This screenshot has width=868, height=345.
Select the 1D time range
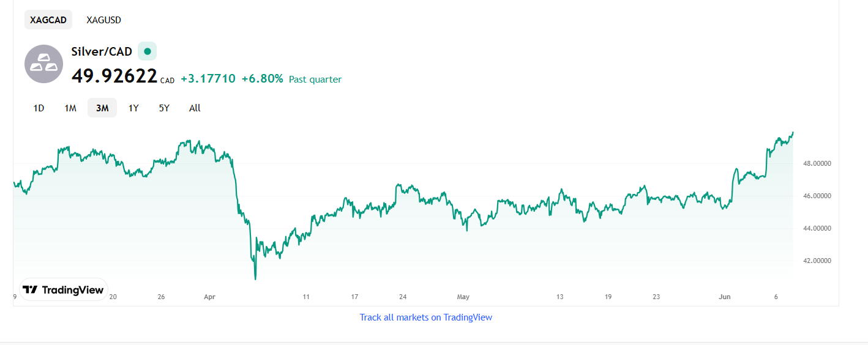(x=39, y=108)
